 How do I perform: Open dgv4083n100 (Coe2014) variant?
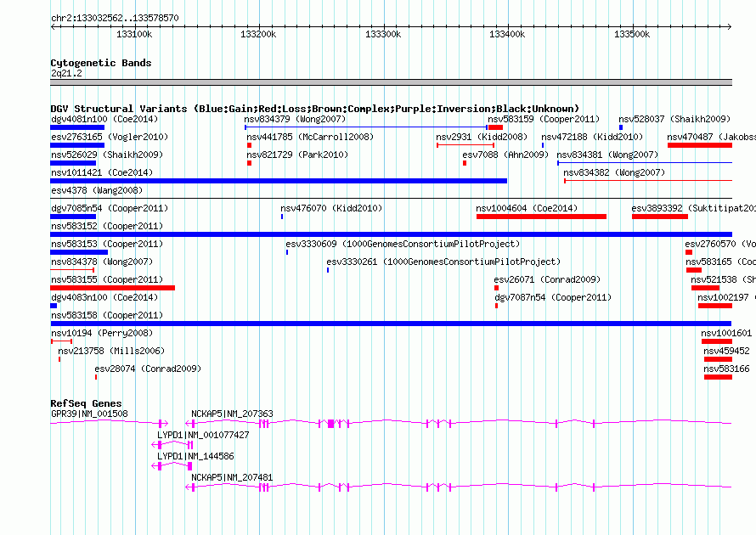click(104, 297)
